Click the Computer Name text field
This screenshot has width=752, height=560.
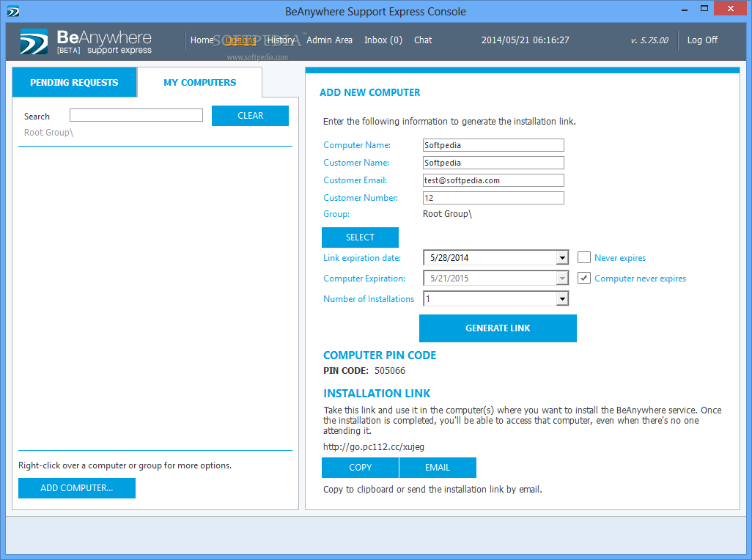coord(493,145)
